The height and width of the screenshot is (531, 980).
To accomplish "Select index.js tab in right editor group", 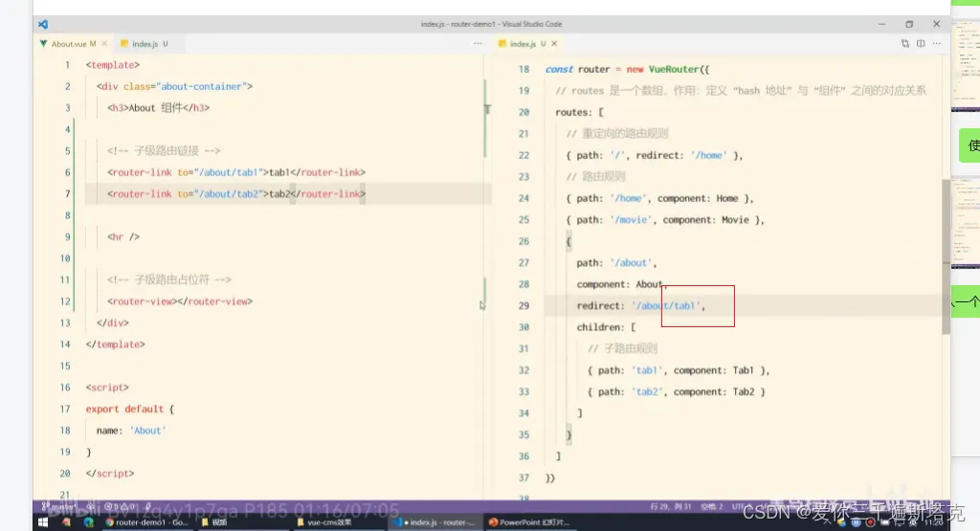I will 522,44.
